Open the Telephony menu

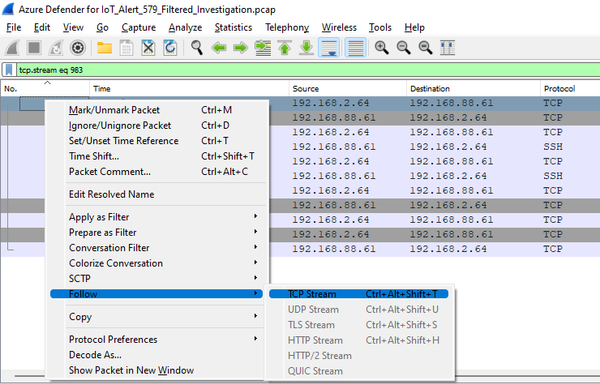point(287,28)
